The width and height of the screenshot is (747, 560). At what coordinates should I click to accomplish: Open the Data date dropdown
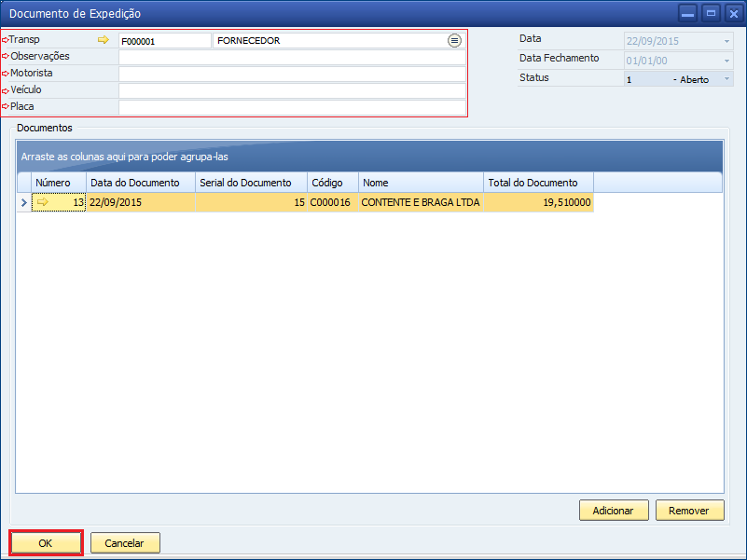coord(727,41)
